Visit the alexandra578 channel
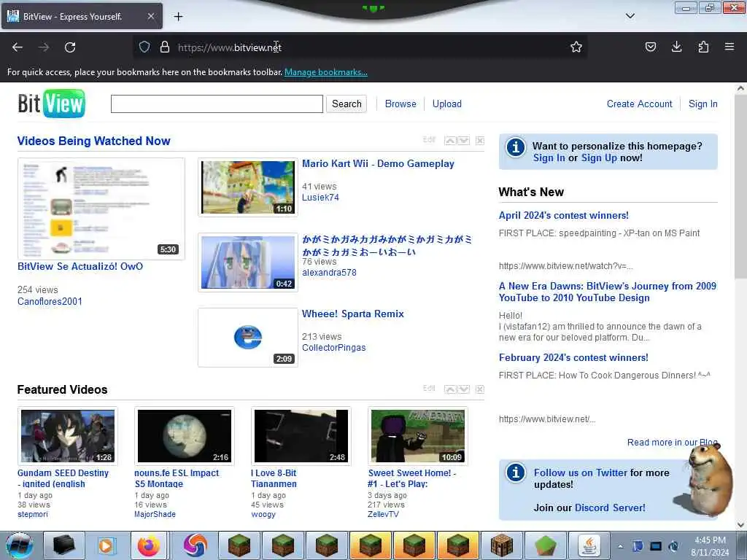The width and height of the screenshot is (747, 560). (329, 273)
